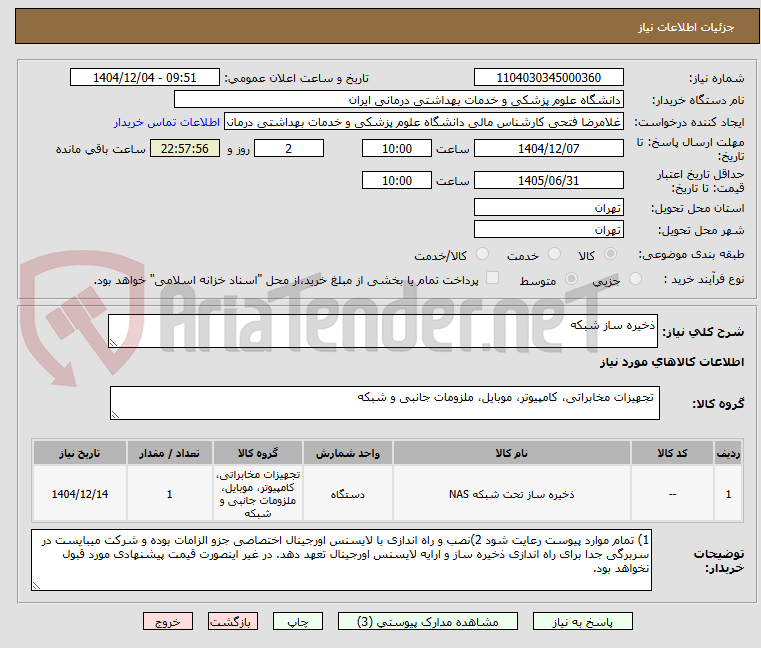Click the پاسخ به نیاز button

[x=582, y=621]
